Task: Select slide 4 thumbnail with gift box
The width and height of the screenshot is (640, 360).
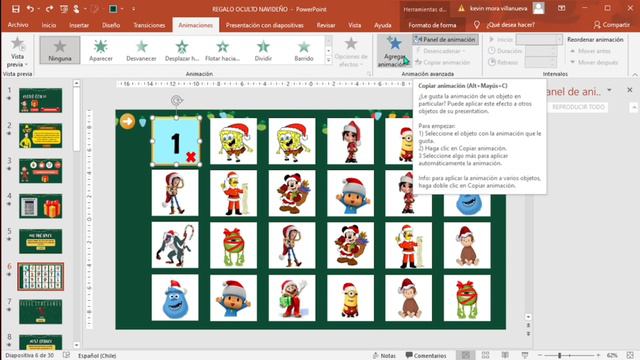Action: click(x=40, y=206)
